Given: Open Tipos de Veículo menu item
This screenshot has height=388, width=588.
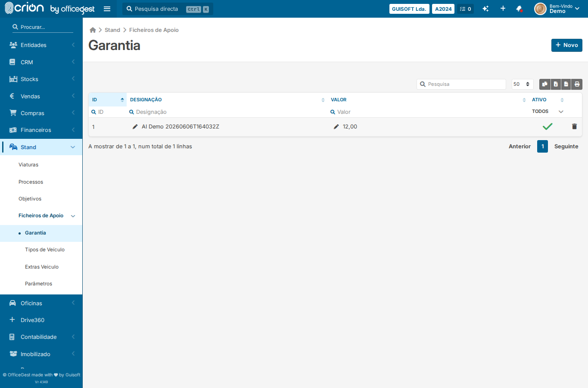Looking at the screenshot, I should 45,250.
